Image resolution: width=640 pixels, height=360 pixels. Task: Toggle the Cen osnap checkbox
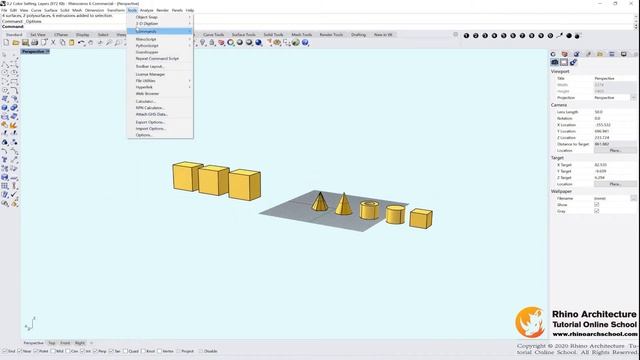pos(68,351)
